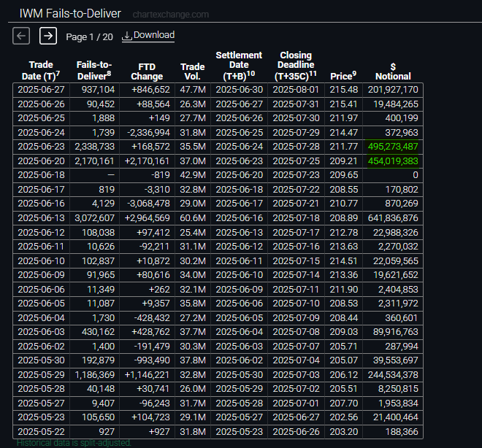This screenshot has width=482, height=448.
Task: Select FTD change +149
Action: [x=159, y=118]
